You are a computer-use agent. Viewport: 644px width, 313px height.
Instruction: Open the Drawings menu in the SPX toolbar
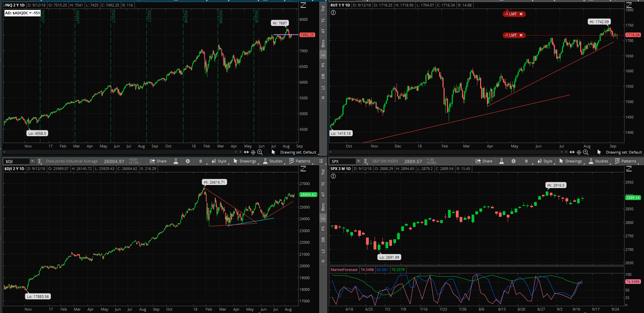point(571,161)
